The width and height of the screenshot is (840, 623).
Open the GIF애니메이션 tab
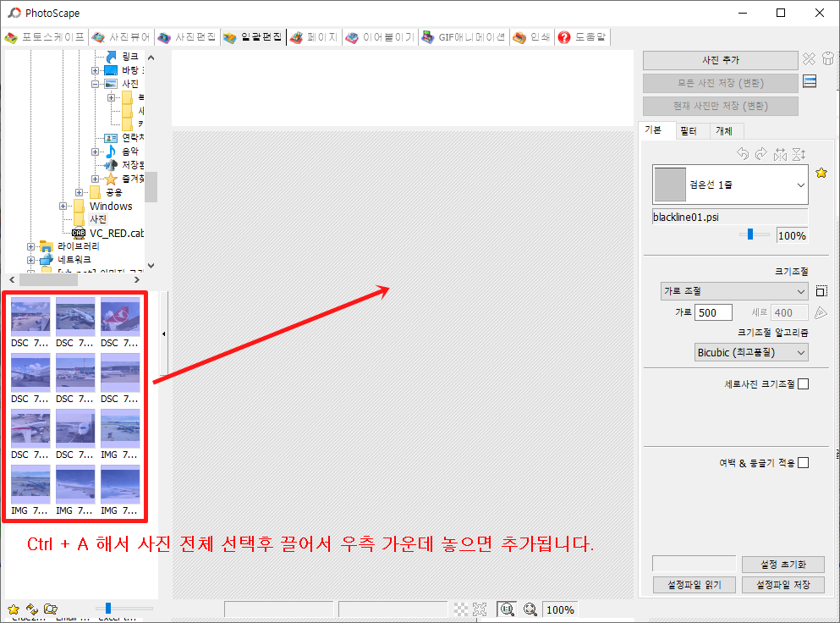[464, 37]
